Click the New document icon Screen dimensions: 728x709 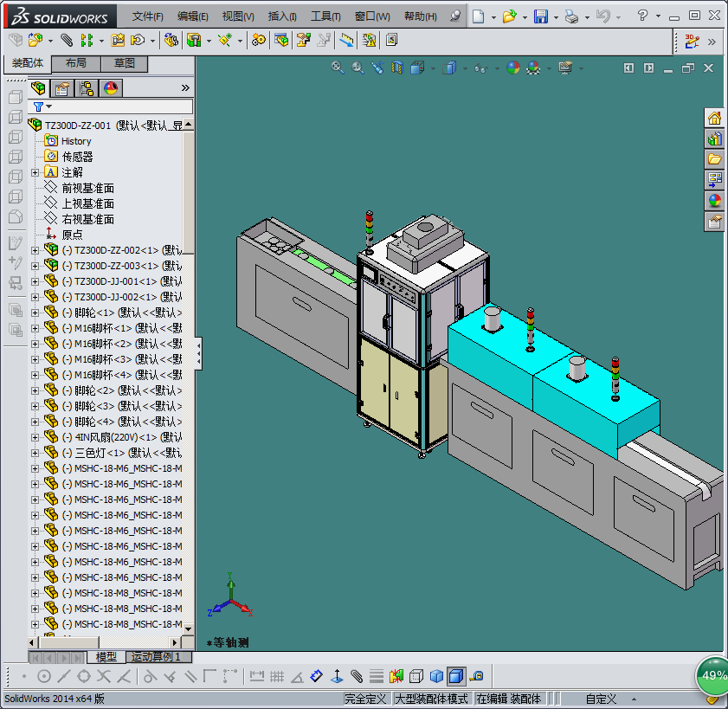478,16
